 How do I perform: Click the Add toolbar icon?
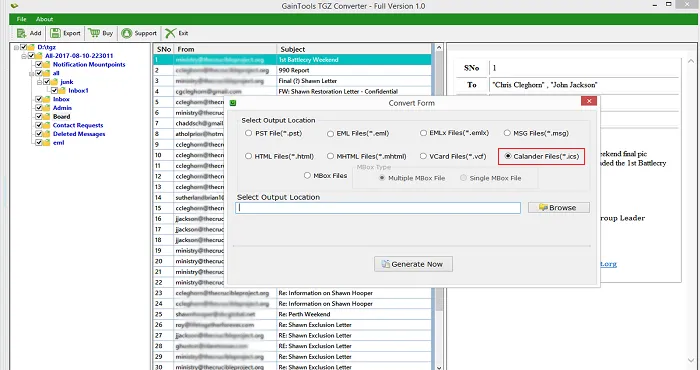pos(21,33)
